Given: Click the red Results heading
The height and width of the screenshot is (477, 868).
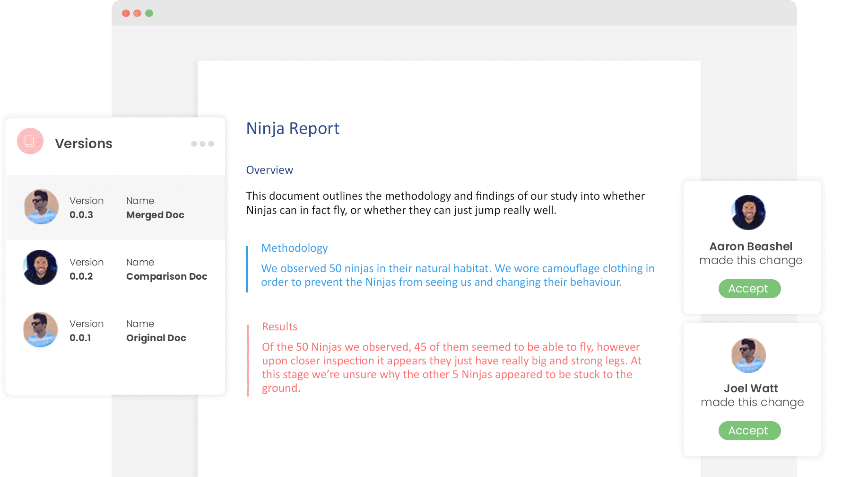Looking at the screenshot, I should (x=279, y=327).
